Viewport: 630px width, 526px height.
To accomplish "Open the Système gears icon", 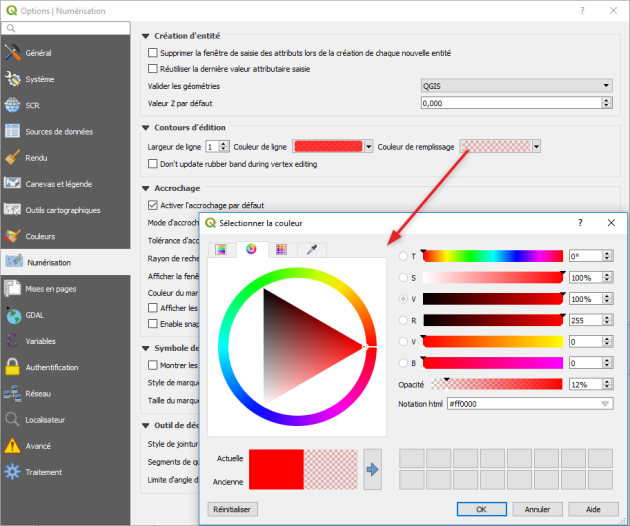I will point(12,79).
